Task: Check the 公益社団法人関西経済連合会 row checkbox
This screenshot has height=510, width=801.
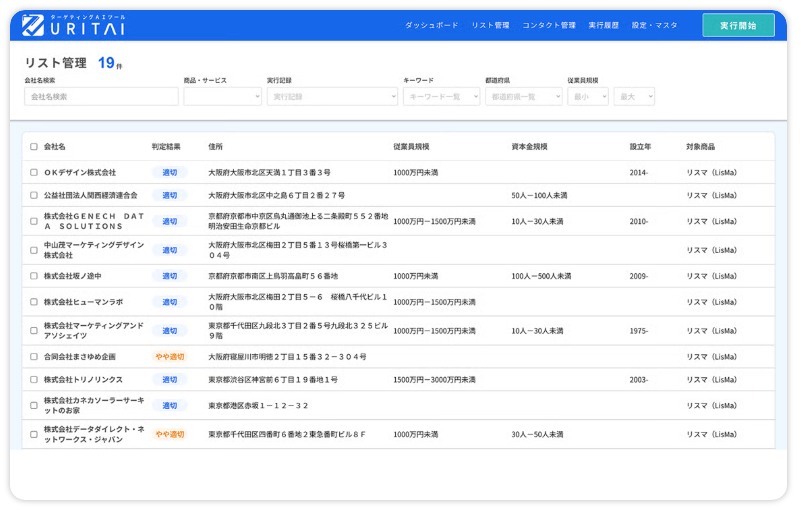Action: click(x=34, y=195)
